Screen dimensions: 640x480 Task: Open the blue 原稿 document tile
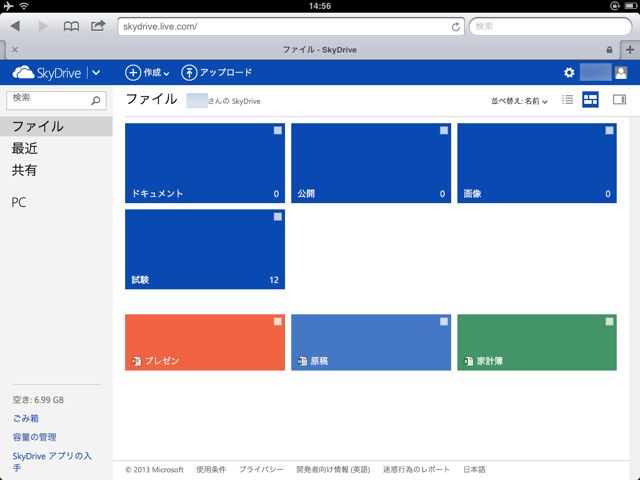tap(371, 342)
